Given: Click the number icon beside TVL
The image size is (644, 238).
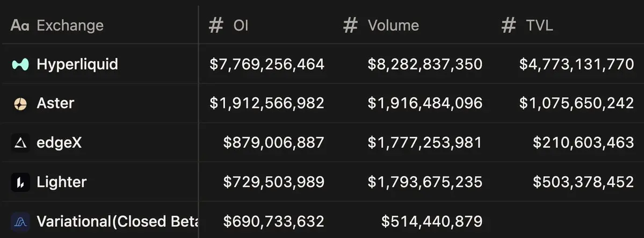Looking at the screenshot, I should coord(508,25).
